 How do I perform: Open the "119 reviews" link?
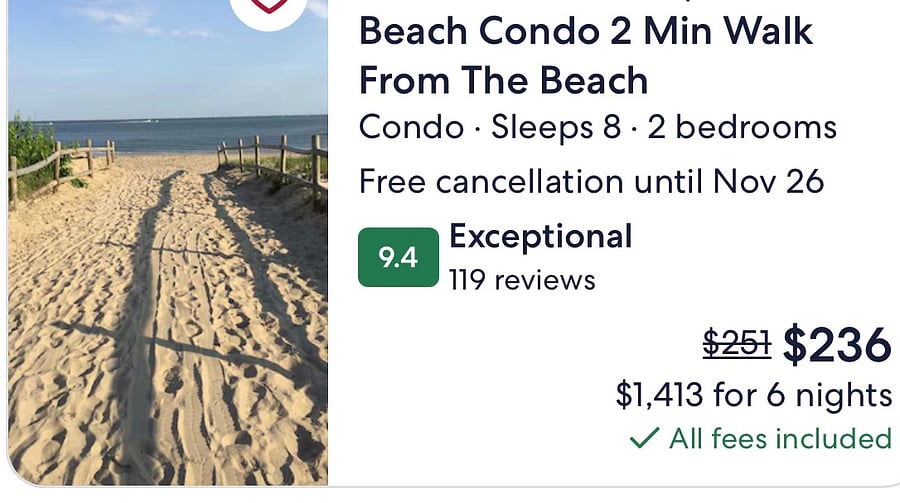522,280
